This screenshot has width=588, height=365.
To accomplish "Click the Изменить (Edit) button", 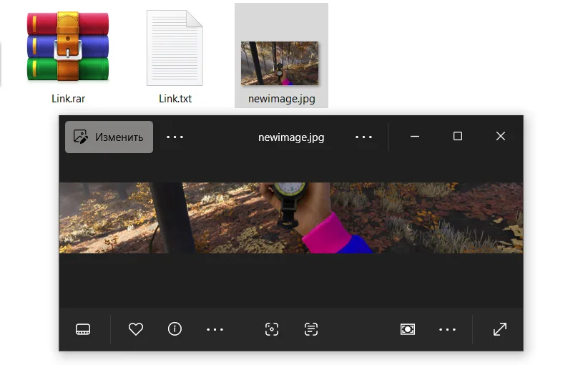I will 109,137.
